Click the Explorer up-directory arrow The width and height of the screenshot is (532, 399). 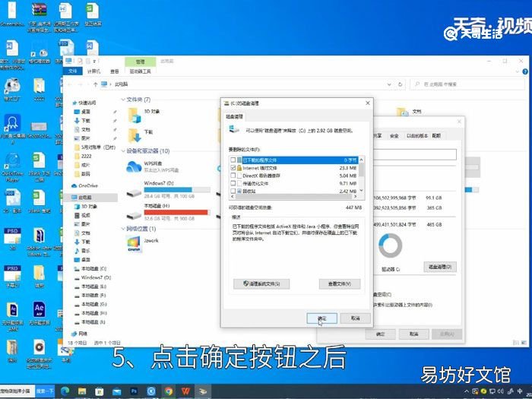point(95,84)
